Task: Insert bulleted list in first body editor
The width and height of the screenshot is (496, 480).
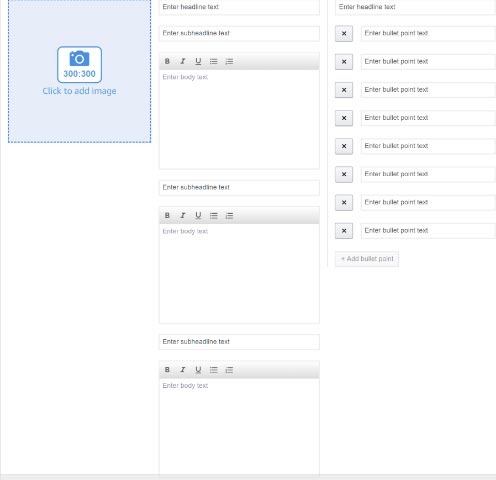Action: click(214, 61)
